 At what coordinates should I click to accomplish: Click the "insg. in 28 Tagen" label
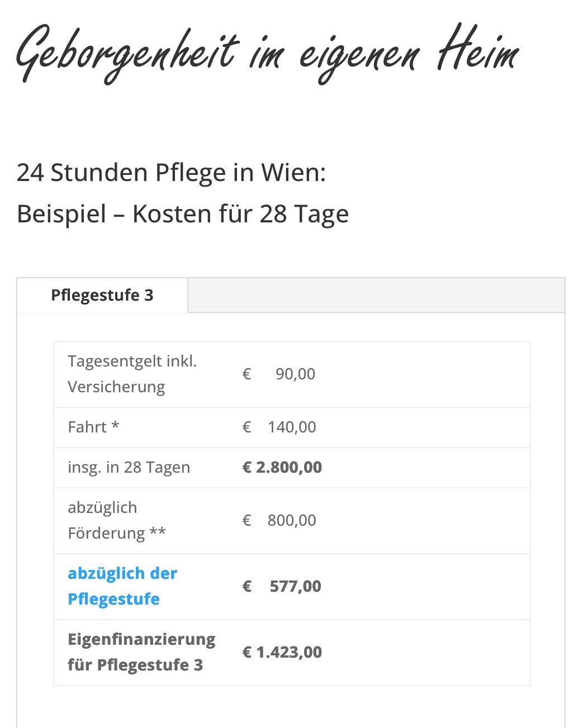pyautogui.click(x=129, y=467)
